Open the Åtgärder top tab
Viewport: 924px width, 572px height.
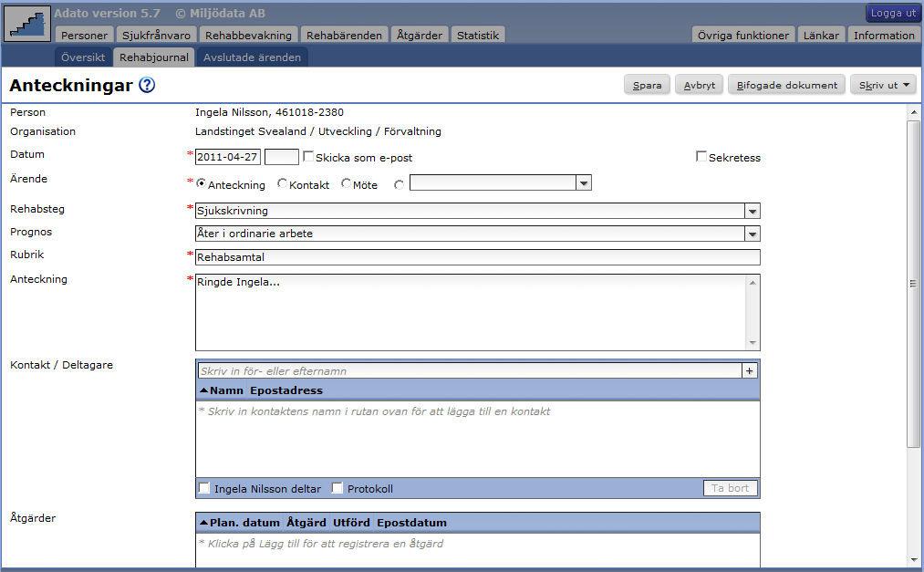pos(420,36)
